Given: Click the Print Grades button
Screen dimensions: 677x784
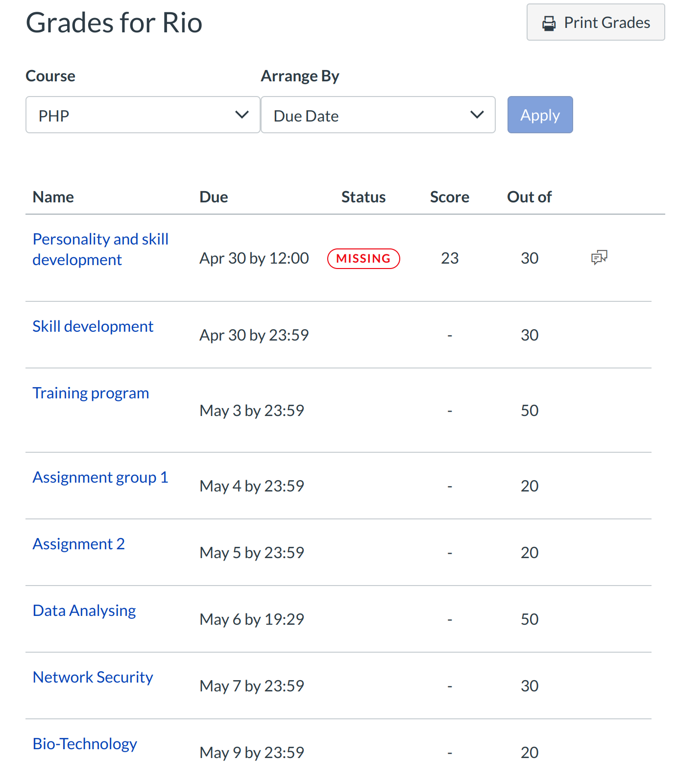Looking at the screenshot, I should 595,23.
